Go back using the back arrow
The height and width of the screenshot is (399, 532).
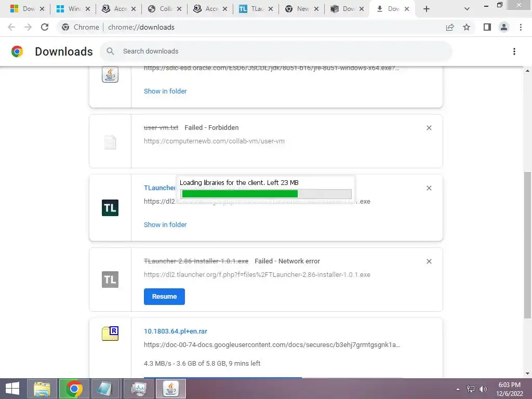pos(11,27)
